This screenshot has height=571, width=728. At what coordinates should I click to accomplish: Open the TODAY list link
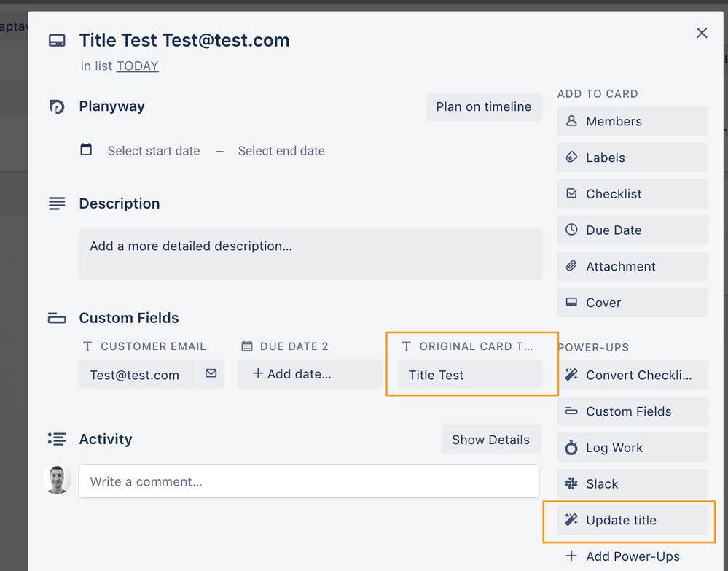(x=137, y=66)
